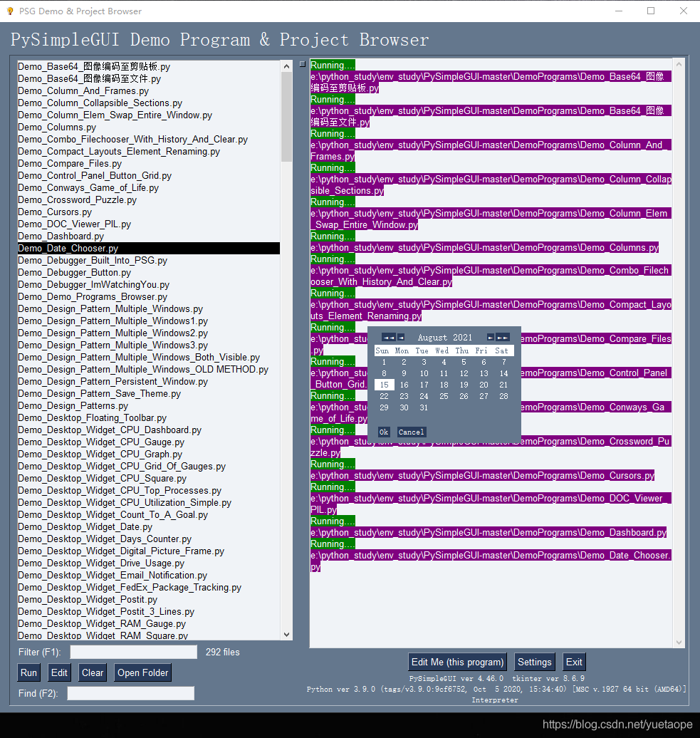
Task: Click the file list scroll-down arrow
Action: (286, 635)
